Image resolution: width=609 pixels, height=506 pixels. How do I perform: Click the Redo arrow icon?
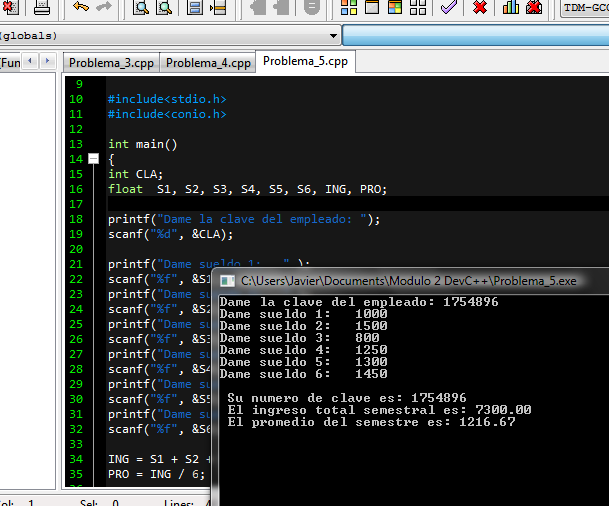(104, 6)
